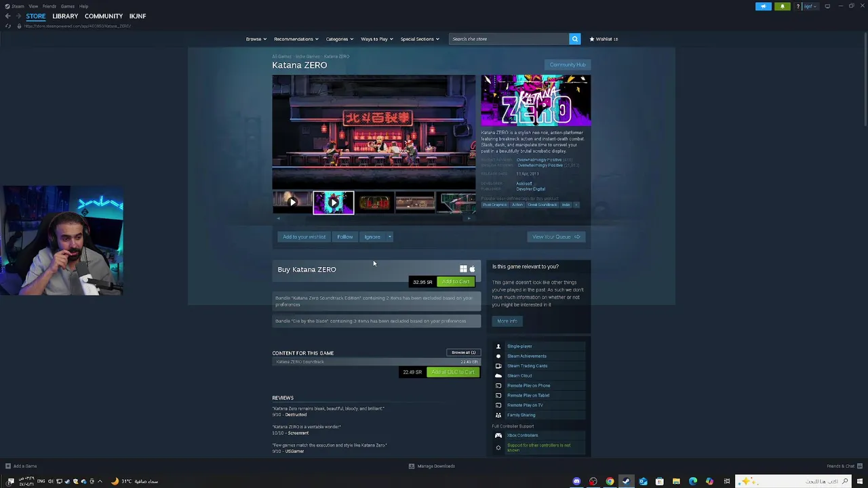Play the first trailer thumbnail
Screen dimensions: 868x488
[292, 202]
